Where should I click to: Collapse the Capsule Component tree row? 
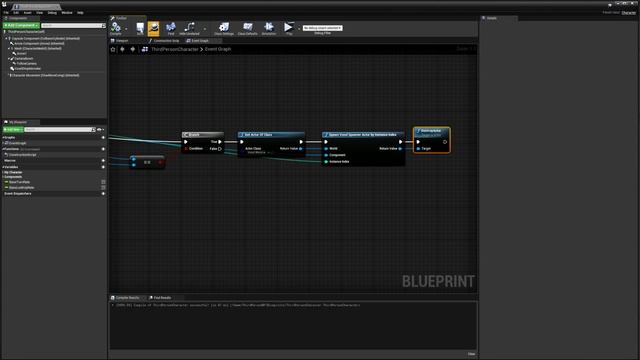pos(7,38)
